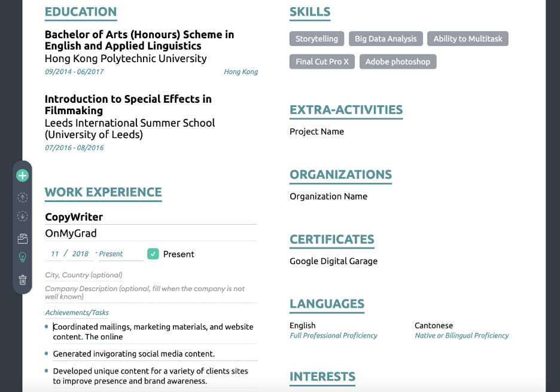
Task: Click the Project Name placeholder
Action: coord(316,131)
